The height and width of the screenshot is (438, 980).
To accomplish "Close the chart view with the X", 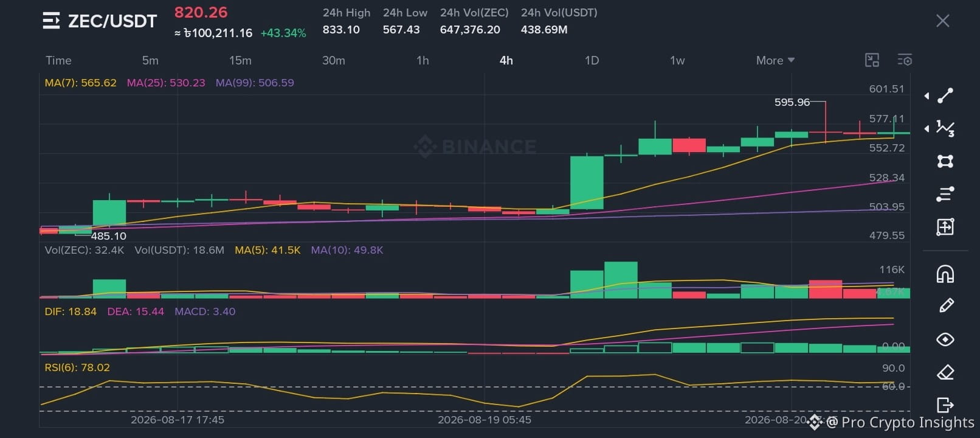I will coord(942,21).
